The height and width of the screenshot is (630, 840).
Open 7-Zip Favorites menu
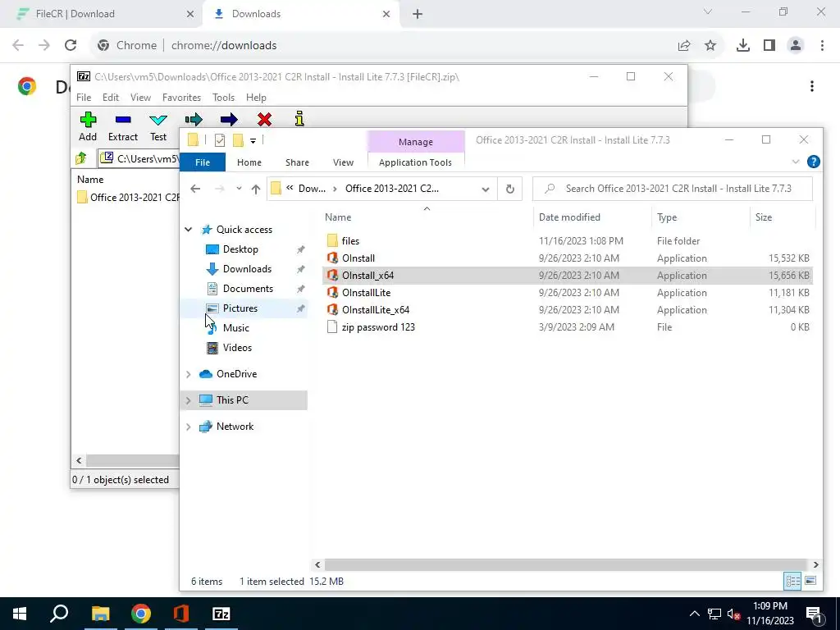point(181,98)
